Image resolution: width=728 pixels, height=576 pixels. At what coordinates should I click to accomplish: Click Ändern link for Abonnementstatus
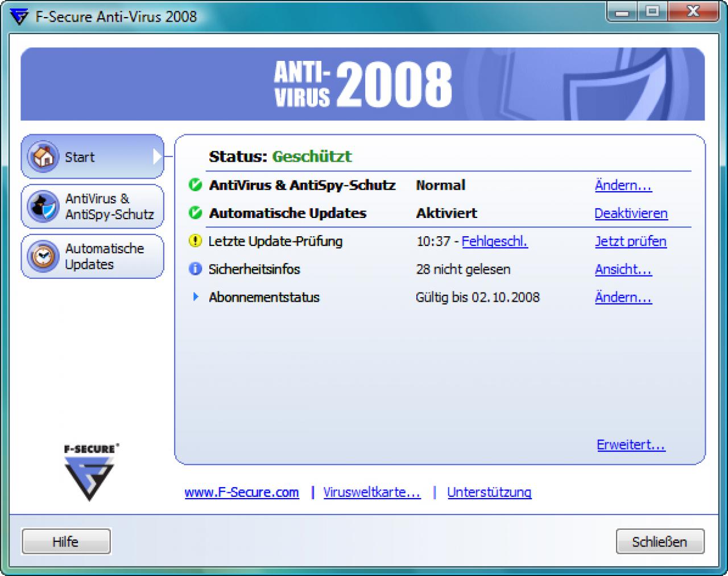623,297
